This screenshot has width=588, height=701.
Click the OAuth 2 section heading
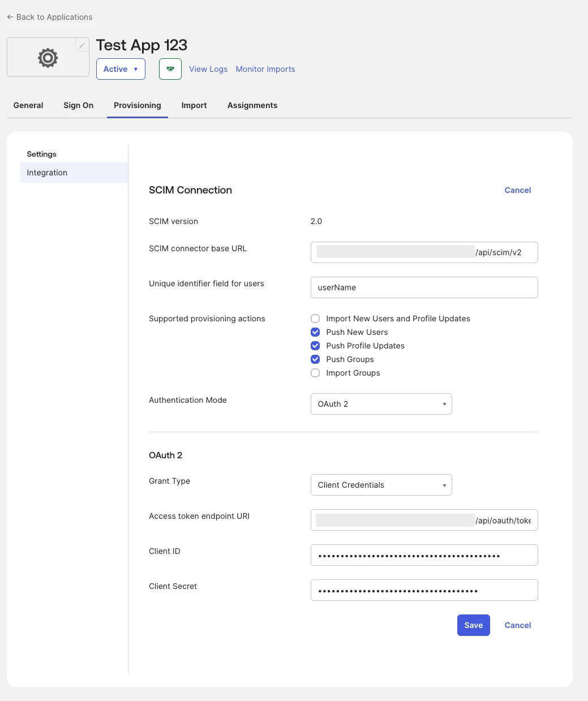(x=166, y=455)
